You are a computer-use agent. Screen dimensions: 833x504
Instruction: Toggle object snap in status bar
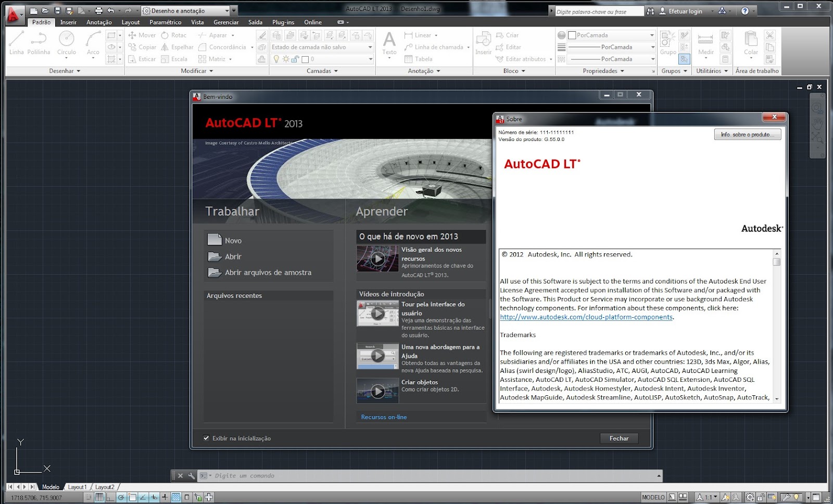tap(132, 497)
